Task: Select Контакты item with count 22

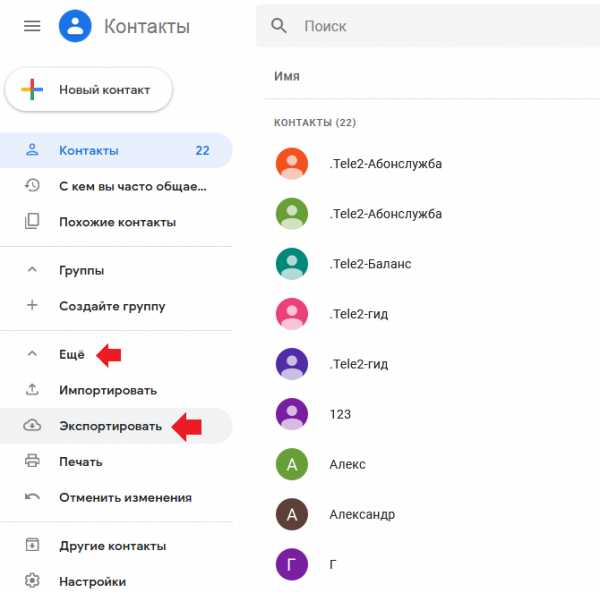Action: point(116,150)
